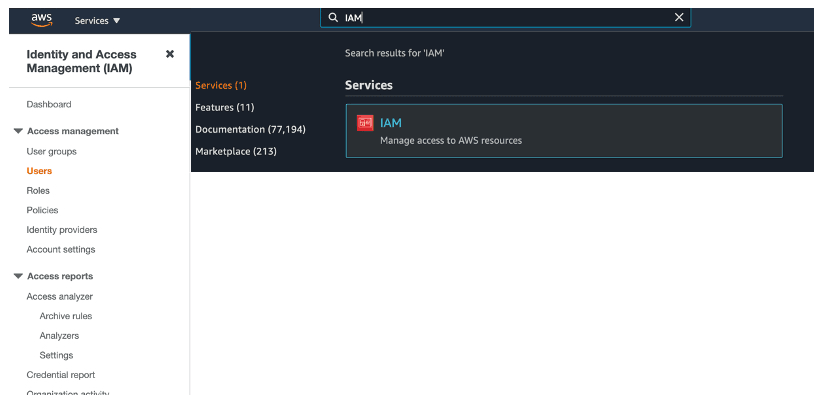Go to Archive rules
Image resolution: width=821 pixels, height=395 pixels.
coord(65,316)
